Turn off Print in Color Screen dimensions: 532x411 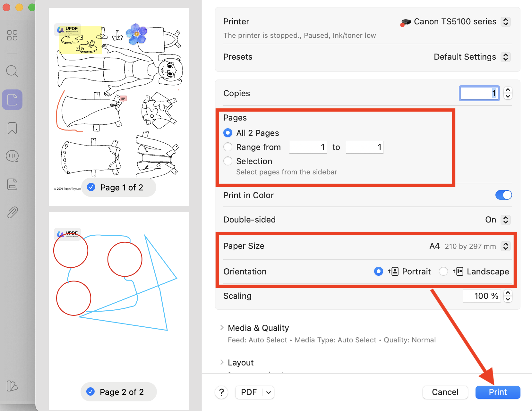pyautogui.click(x=503, y=195)
